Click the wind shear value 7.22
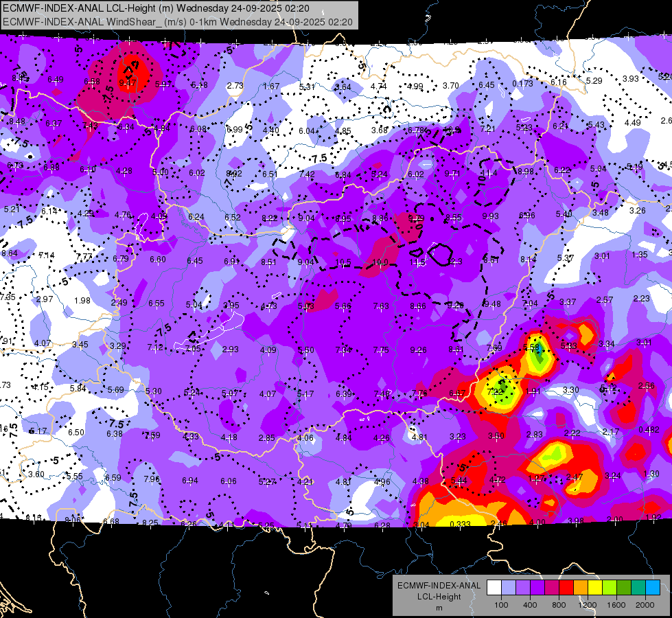The width and height of the screenshot is (672, 618). click(495, 391)
